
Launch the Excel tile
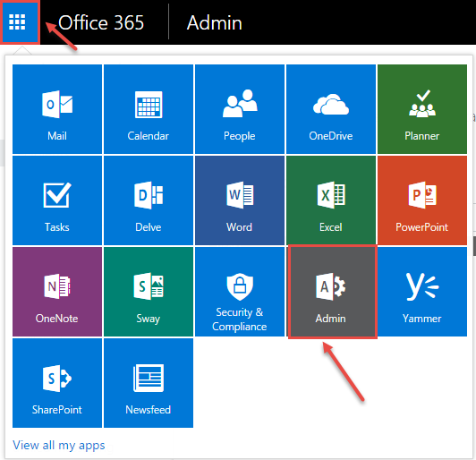coord(331,200)
